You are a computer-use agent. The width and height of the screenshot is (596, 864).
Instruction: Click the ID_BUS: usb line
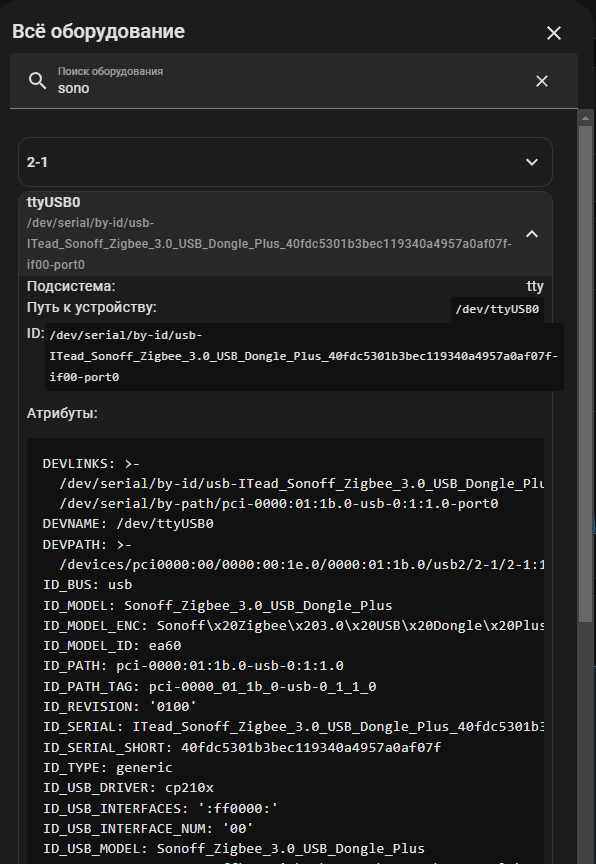[88, 585]
